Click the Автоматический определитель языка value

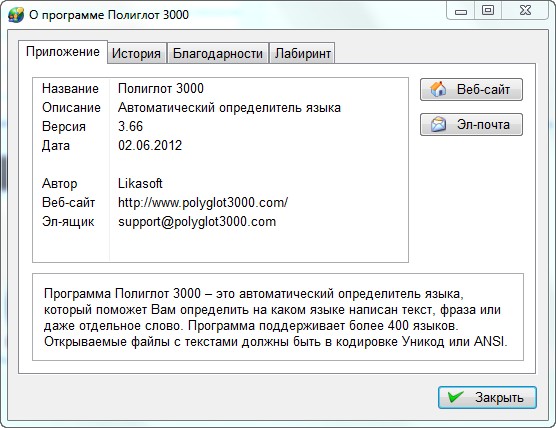[x=229, y=107]
